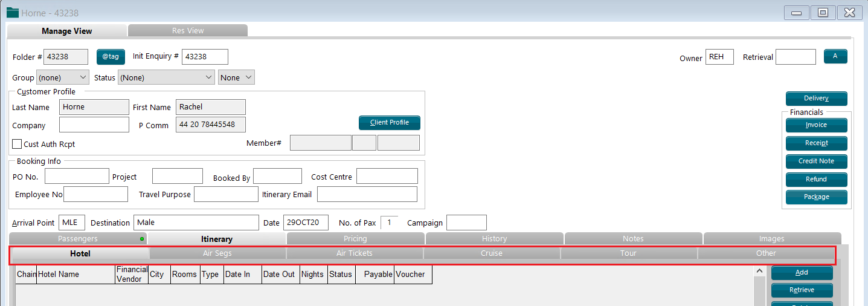
Task: Click the Payable column header
Action: [375, 275]
